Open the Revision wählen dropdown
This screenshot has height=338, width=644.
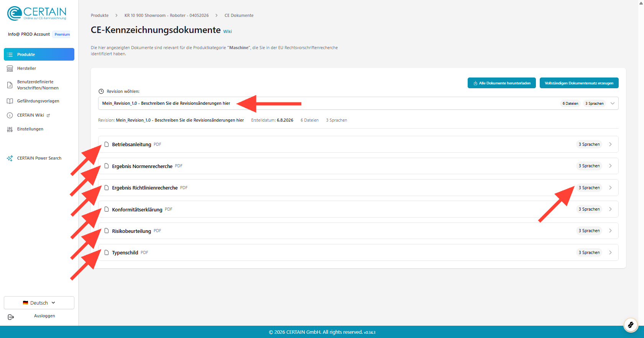click(358, 103)
